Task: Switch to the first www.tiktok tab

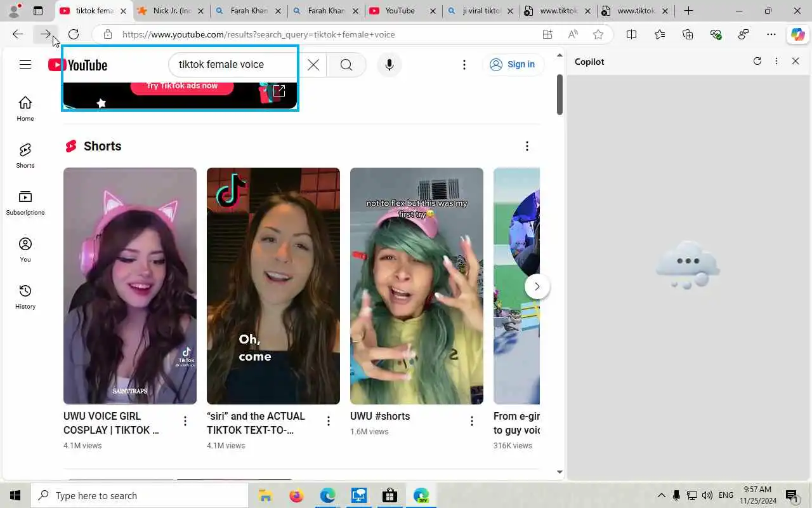Action: coord(558,11)
